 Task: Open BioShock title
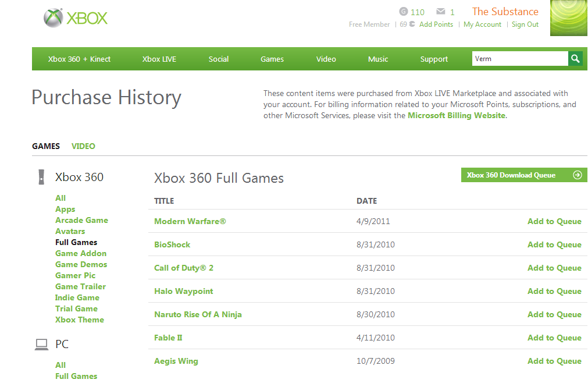[x=172, y=244]
